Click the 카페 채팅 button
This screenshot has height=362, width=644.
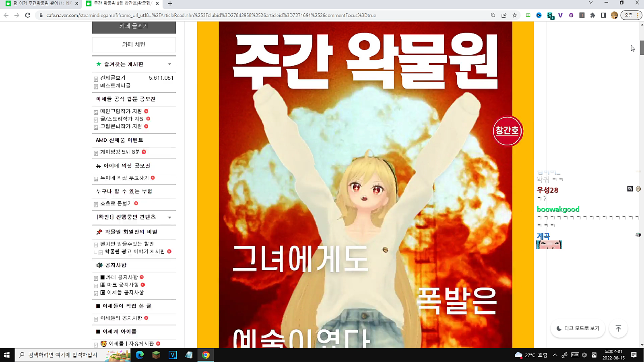click(x=134, y=45)
